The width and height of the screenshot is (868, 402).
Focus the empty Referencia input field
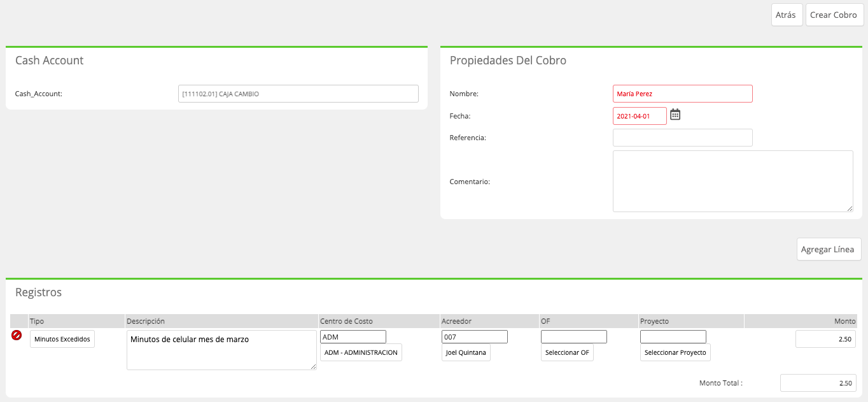[x=683, y=138]
